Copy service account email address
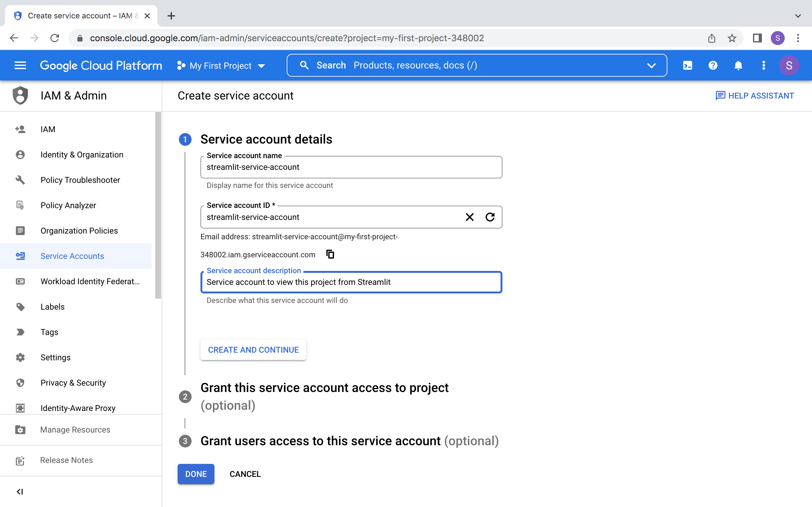This screenshot has width=812, height=507. [x=330, y=254]
